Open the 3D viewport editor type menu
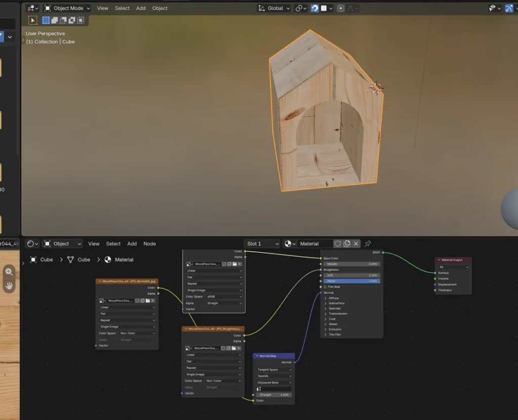This screenshot has width=518, height=420. coord(33,8)
